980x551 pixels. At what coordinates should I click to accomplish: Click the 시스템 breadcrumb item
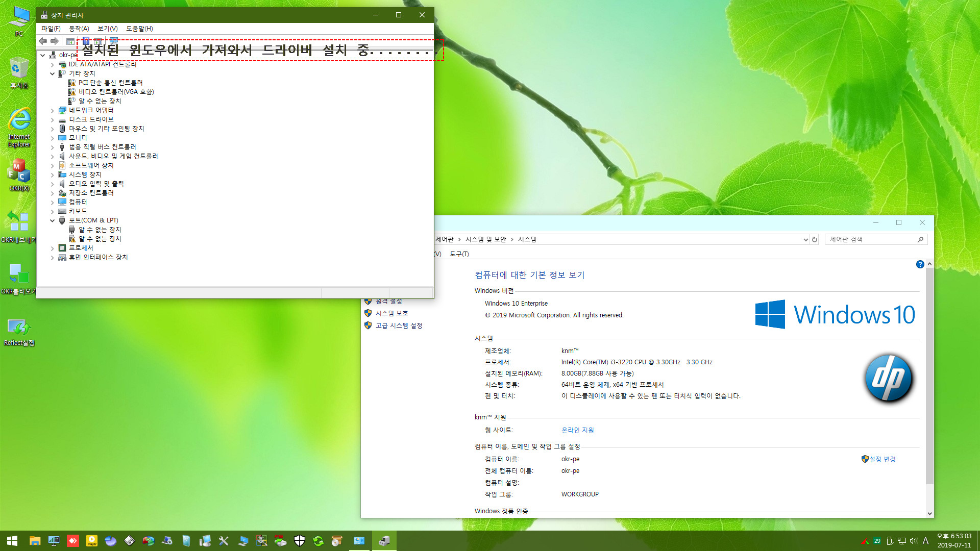(x=527, y=239)
